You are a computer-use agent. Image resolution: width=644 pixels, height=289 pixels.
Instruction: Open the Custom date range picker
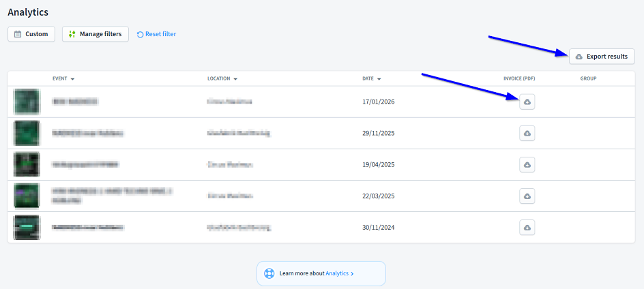point(31,34)
